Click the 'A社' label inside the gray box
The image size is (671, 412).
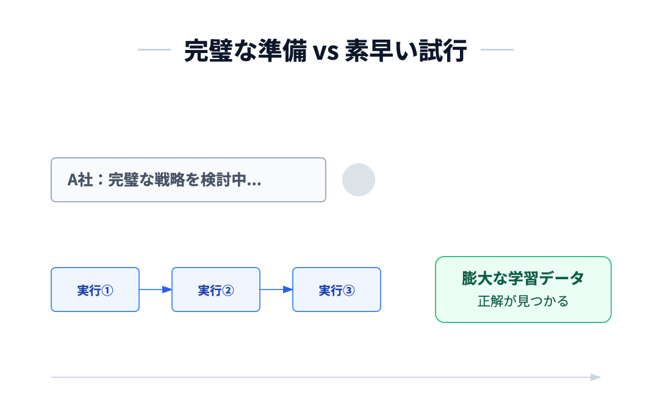[80, 180]
